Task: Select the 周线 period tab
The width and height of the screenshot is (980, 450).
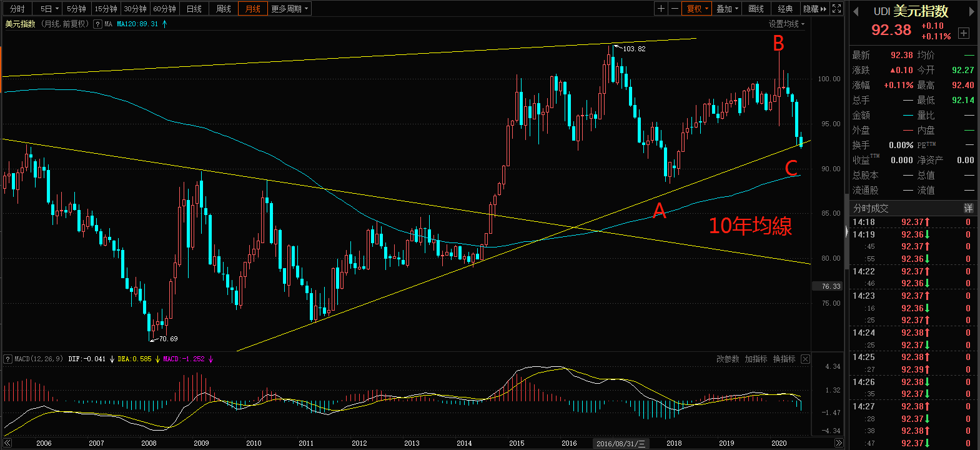Action: (x=224, y=9)
